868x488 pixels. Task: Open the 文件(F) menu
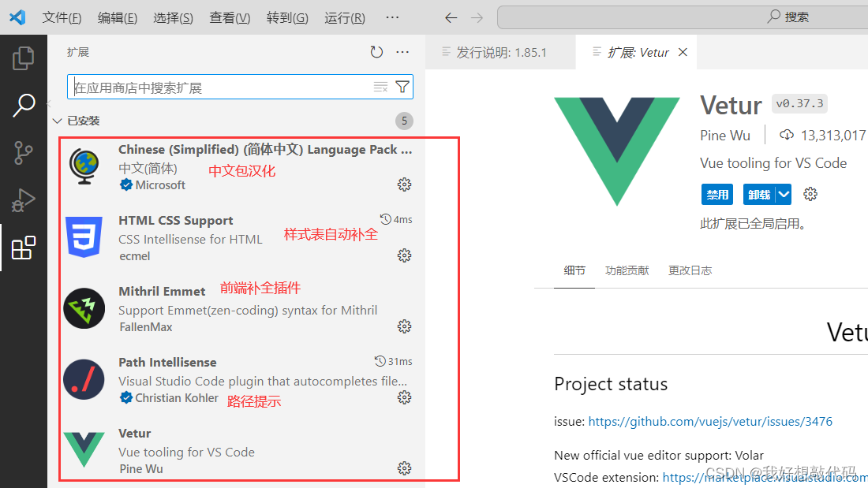[62, 17]
